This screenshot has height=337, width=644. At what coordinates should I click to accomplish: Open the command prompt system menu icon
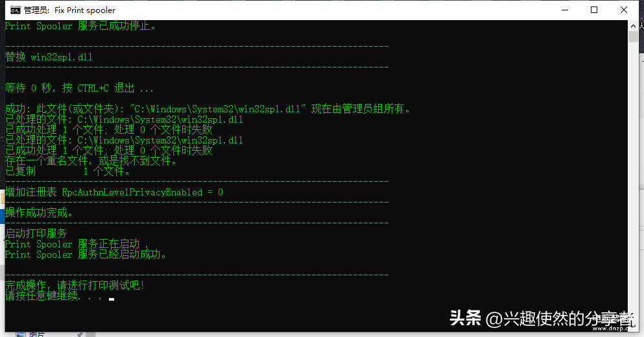coord(15,10)
